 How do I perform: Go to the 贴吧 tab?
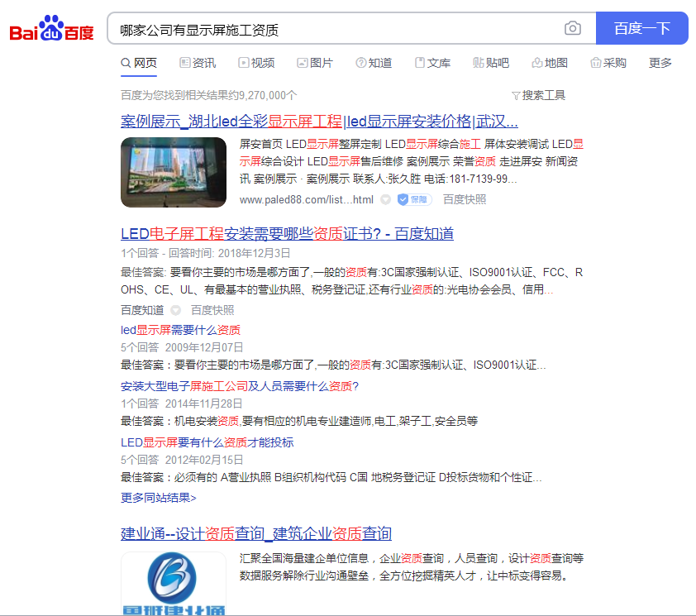click(491, 63)
